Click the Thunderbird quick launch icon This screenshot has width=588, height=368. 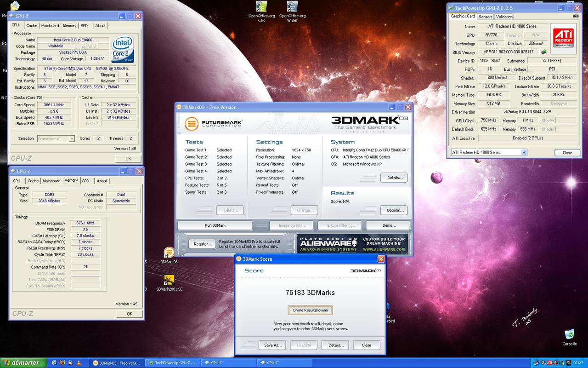tap(70, 362)
